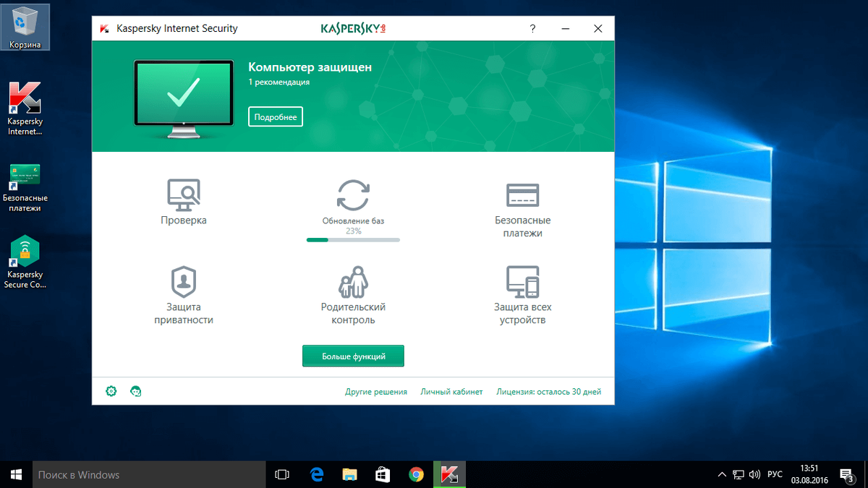This screenshot has width=868, height=488.
Task: Open Windows Store from taskbar
Action: coord(383,474)
